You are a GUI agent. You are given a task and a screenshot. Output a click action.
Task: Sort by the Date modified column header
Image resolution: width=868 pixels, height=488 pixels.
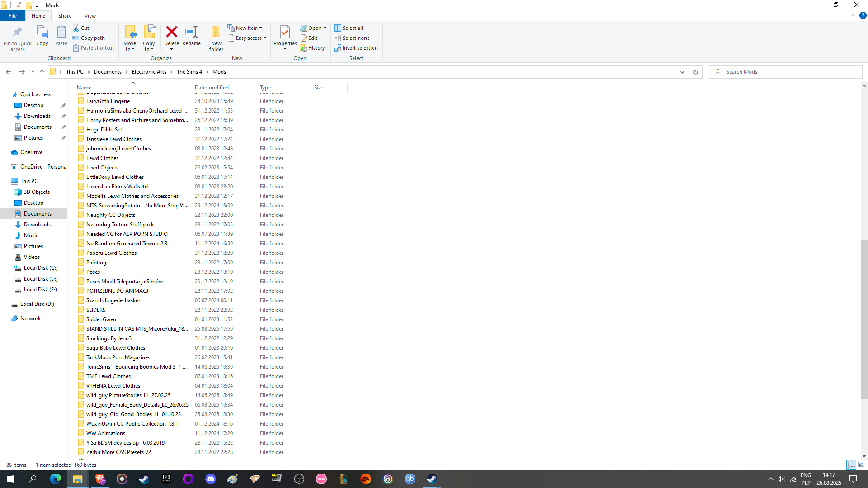[x=225, y=88]
